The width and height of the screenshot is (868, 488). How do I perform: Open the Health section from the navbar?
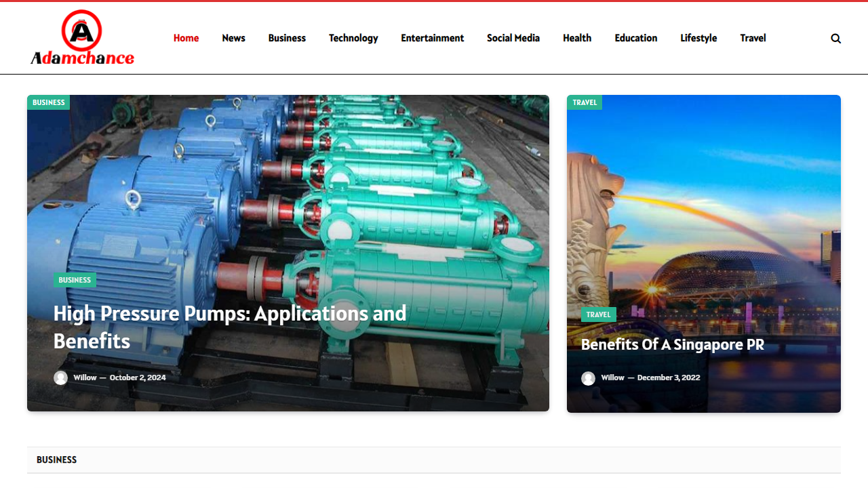point(577,38)
